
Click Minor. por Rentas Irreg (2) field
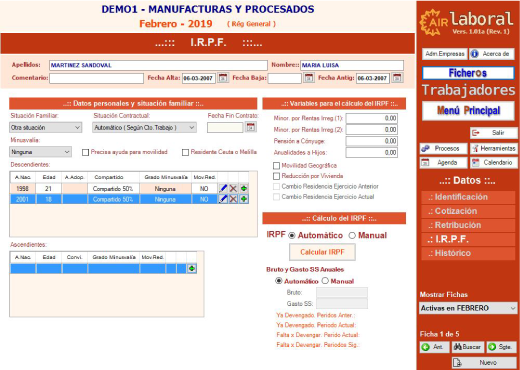(372, 129)
